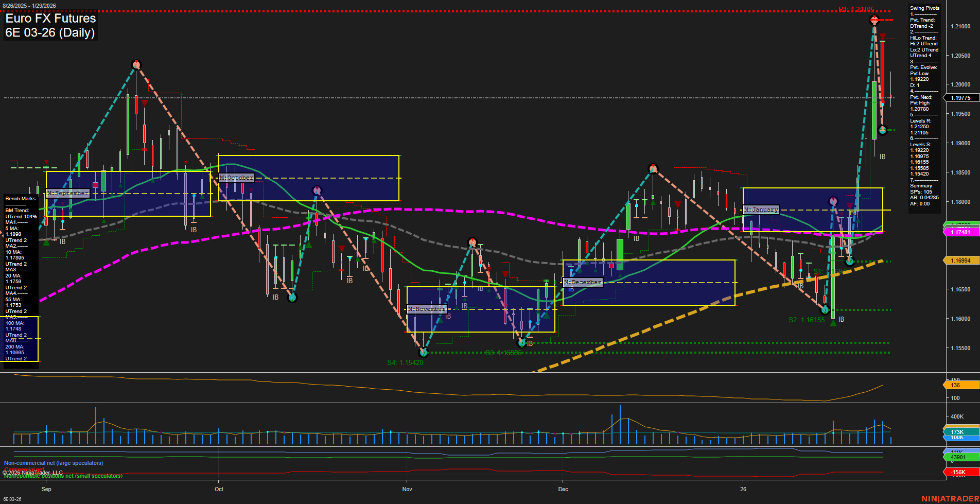Click the M:October range label
This screenshot has height=504, width=980.
(236, 177)
